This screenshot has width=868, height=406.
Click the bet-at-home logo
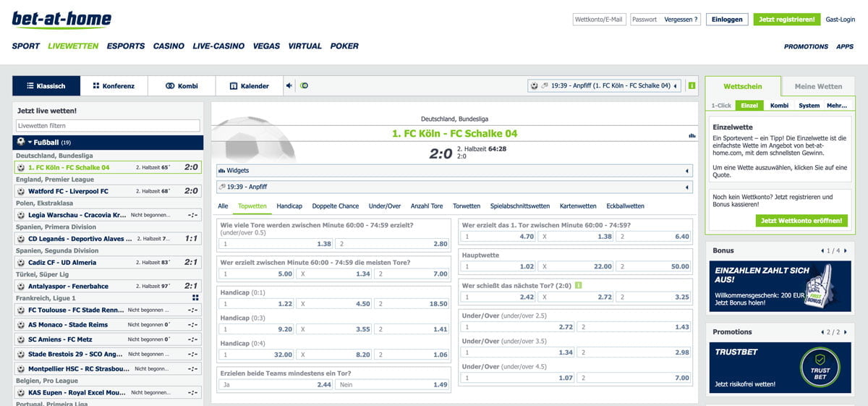(61, 19)
